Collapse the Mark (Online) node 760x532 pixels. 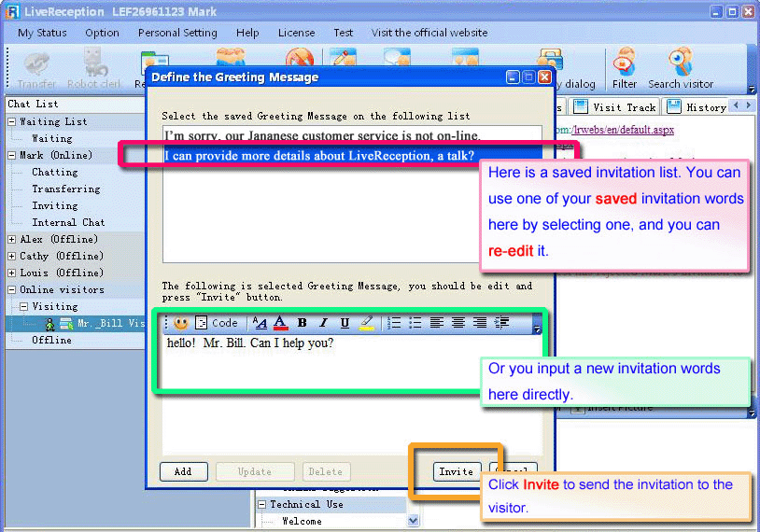12,156
